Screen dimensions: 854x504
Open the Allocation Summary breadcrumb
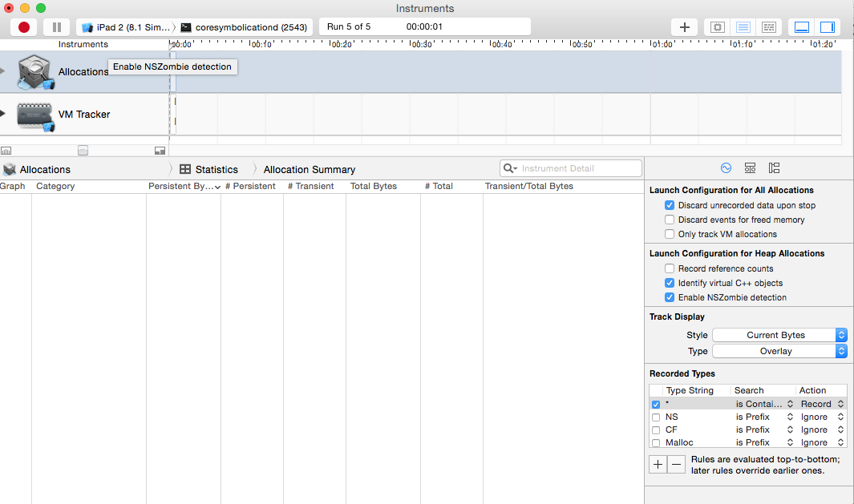(310, 169)
